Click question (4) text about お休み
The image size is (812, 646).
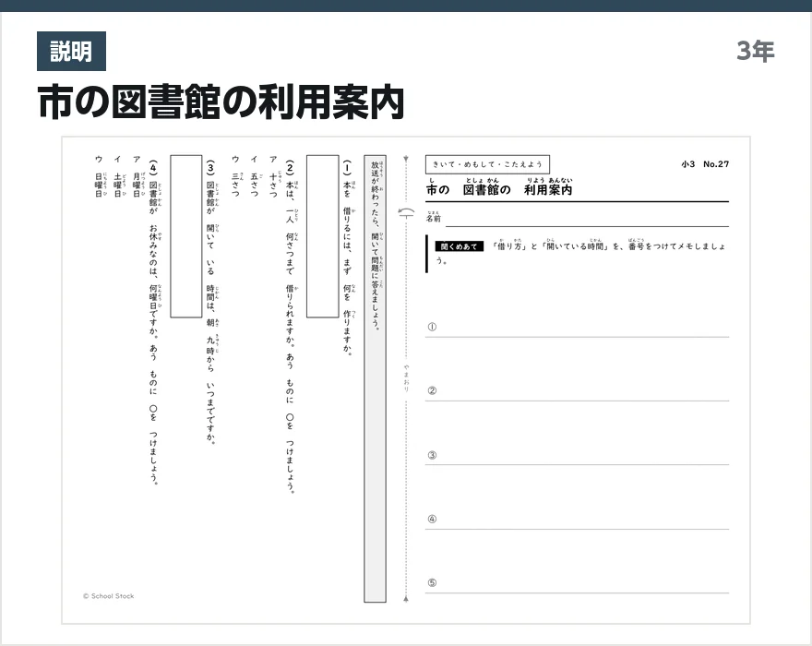[154, 323]
